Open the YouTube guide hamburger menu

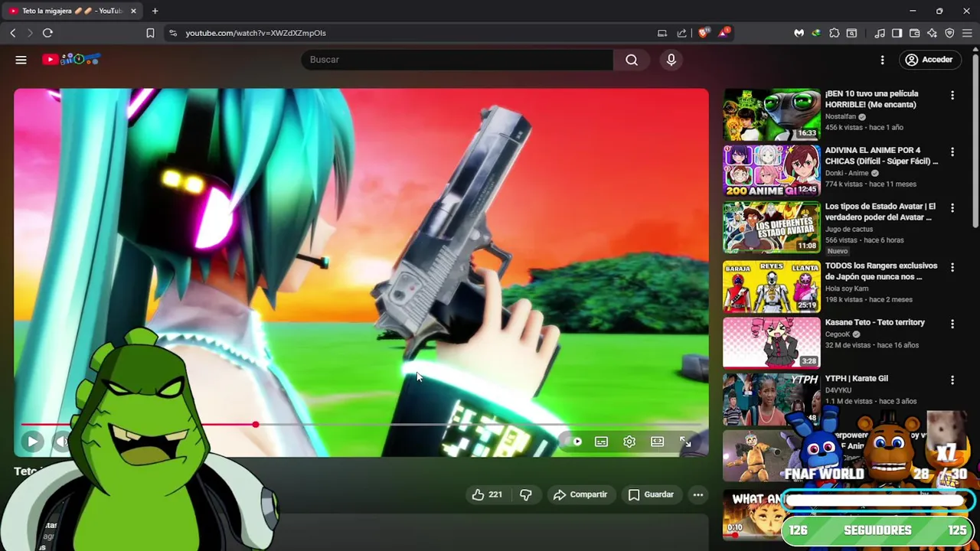(x=21, y=60)
